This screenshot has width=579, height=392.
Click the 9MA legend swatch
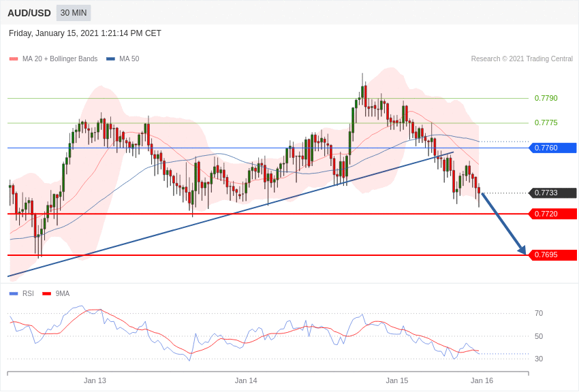tap(46, 294)
